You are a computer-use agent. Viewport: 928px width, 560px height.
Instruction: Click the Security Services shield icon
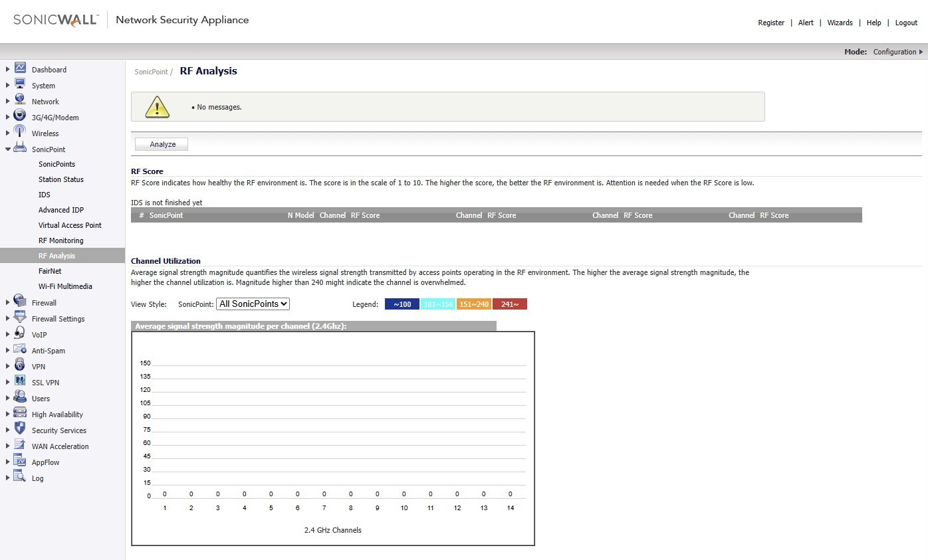coord(20,429)
